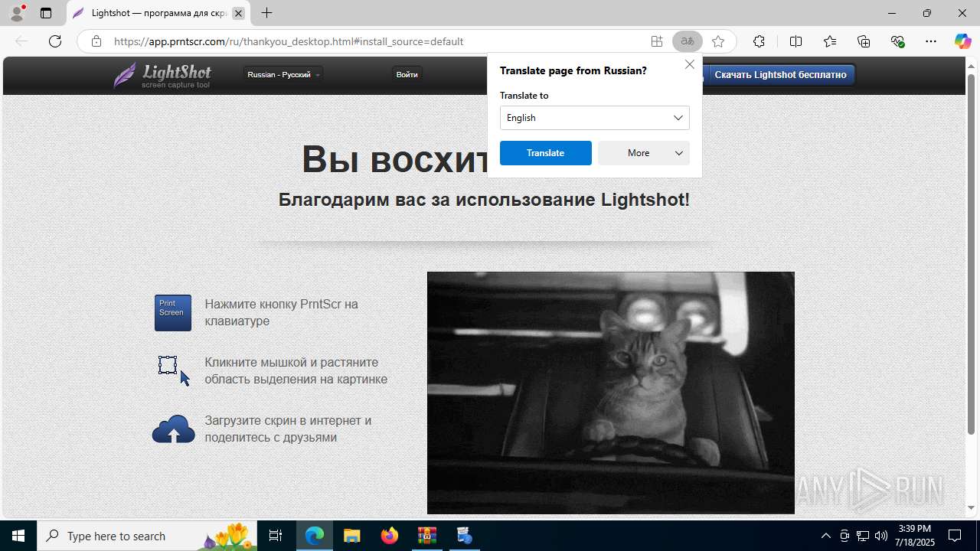
Task: Click the address bar URL
Action: click(289, 41)
